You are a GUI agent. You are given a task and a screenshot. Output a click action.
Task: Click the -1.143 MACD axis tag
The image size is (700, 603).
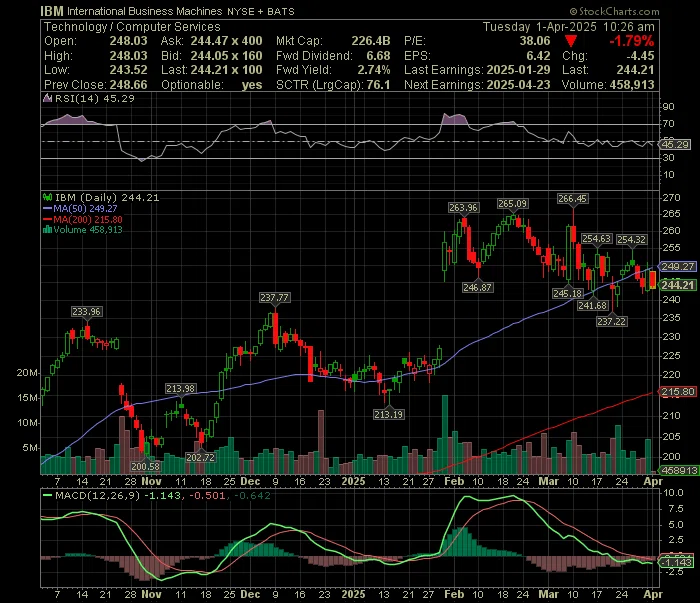point(677,562)
